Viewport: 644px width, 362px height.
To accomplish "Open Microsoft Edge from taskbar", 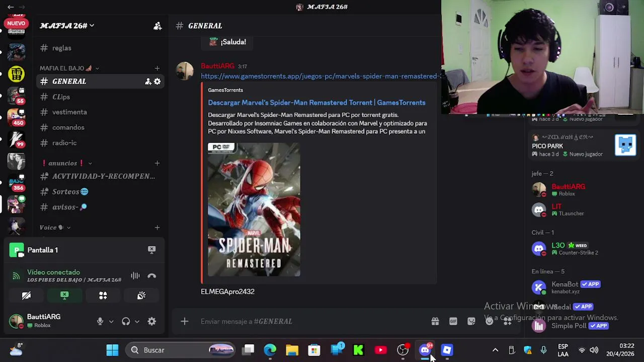I will click(x=270, y=350).
